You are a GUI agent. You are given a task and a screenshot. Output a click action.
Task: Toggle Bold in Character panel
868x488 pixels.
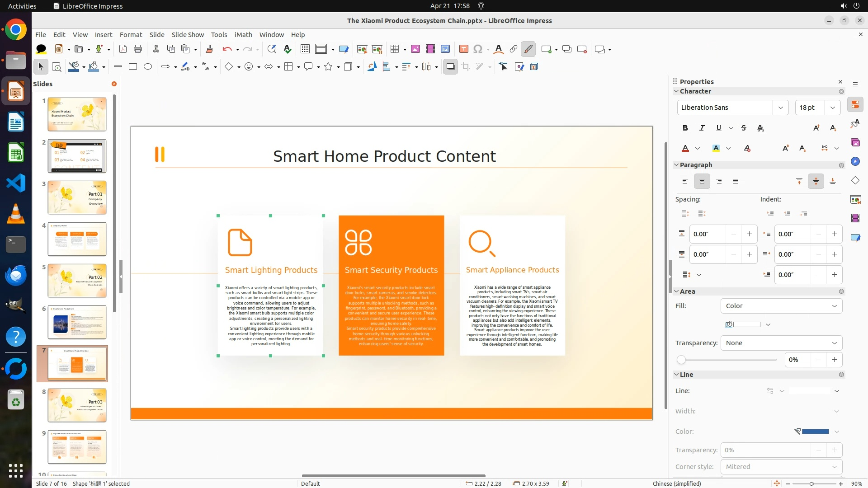(685, 128)
